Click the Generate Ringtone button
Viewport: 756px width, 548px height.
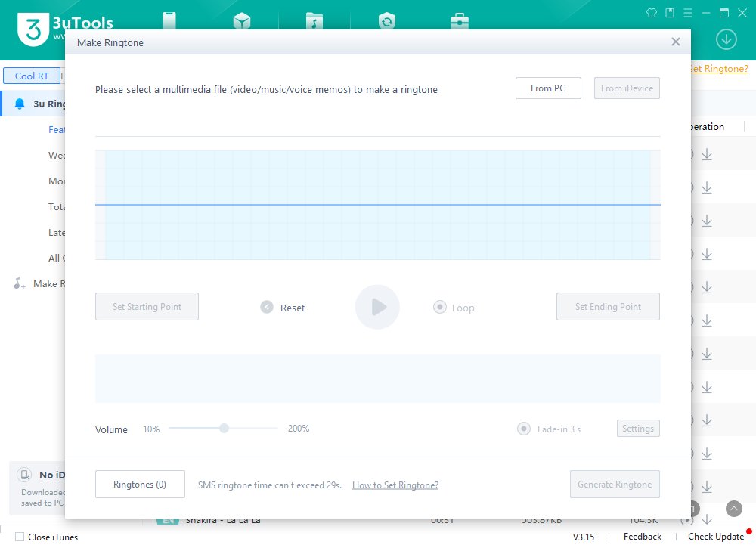(x=615, y=484)
